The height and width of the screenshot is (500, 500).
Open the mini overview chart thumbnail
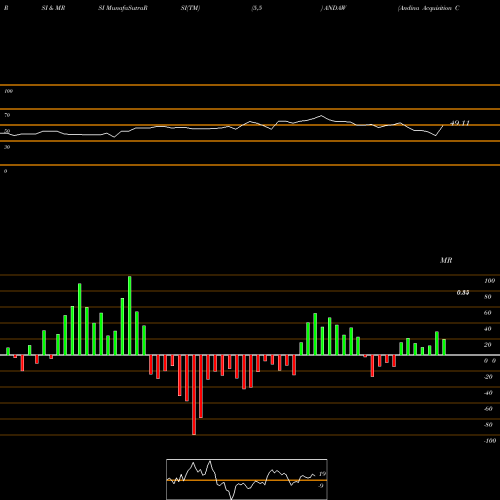click(247, 479)
